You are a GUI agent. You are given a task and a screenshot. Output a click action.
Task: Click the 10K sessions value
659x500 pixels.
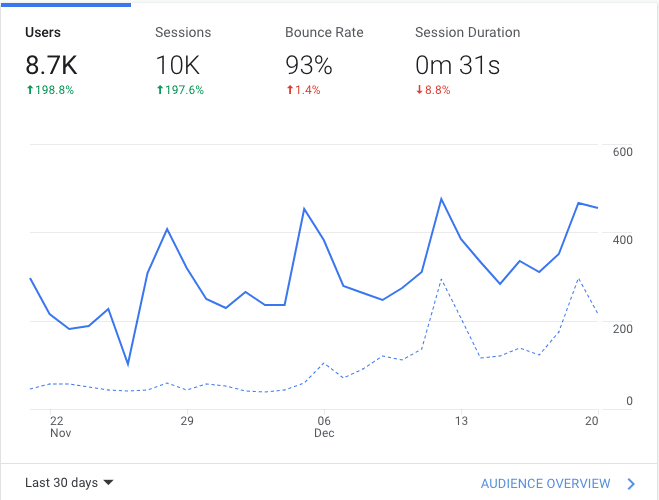coord(179,66)
